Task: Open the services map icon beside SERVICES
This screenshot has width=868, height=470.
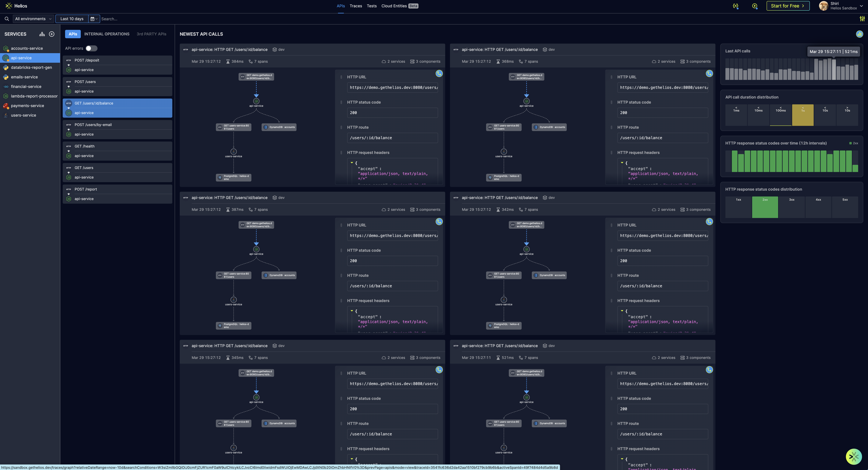Action: [x=42, y=34]
